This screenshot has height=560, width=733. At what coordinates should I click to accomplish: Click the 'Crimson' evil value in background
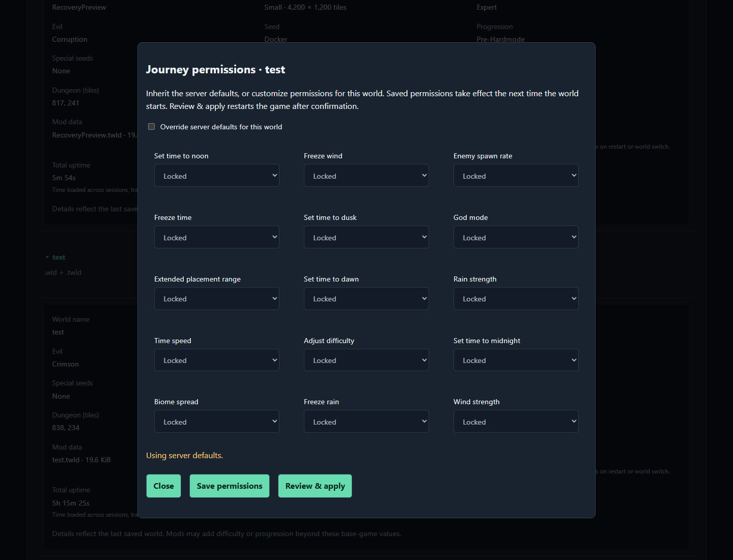66,365
